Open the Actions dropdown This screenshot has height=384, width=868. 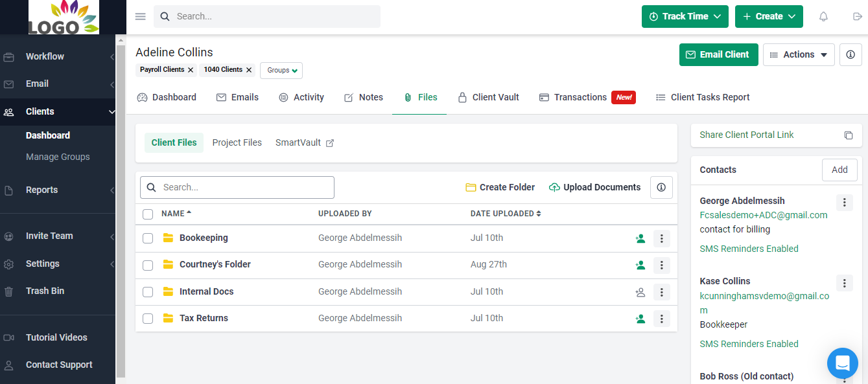point(799,54)
